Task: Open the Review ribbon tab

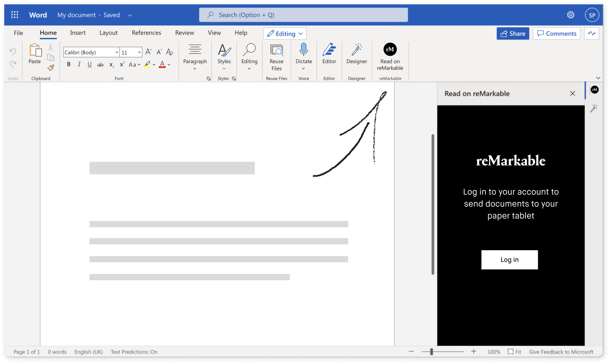Action: (x=184, y=33)
